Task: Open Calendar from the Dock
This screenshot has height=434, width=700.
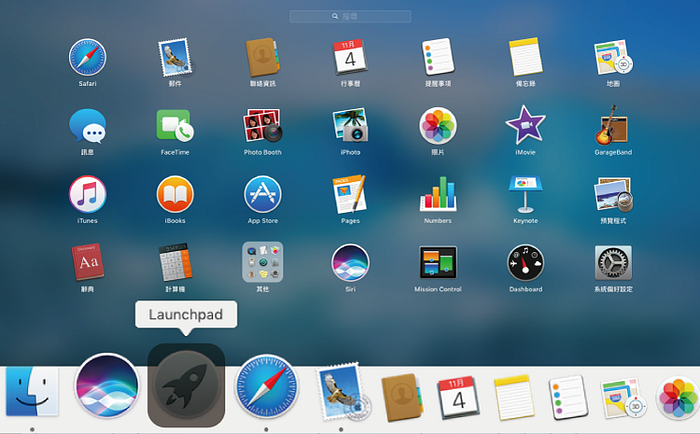Action: pos(458,397)
